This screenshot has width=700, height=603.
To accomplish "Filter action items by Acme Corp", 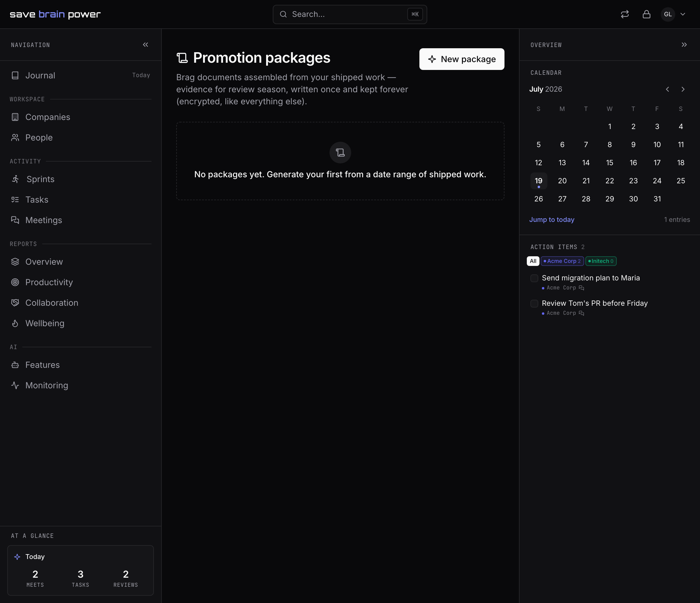I will pos(562,261).
